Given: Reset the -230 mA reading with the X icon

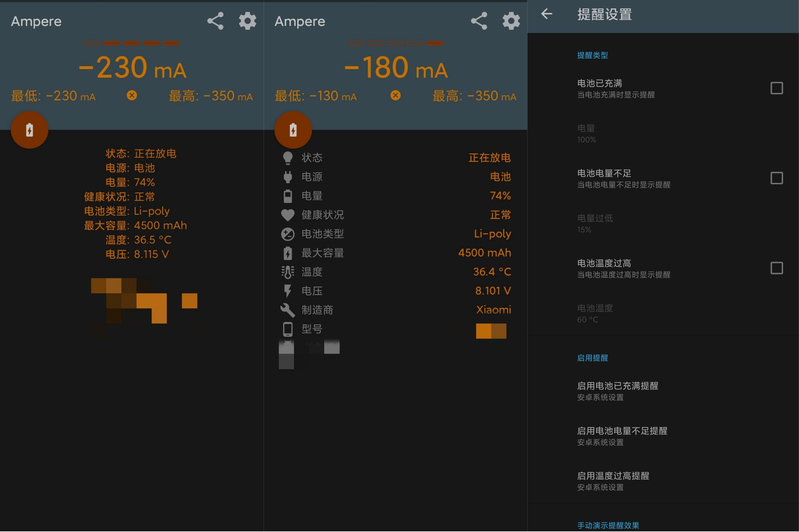Looking at the screenshot, I should coord(132,95).
